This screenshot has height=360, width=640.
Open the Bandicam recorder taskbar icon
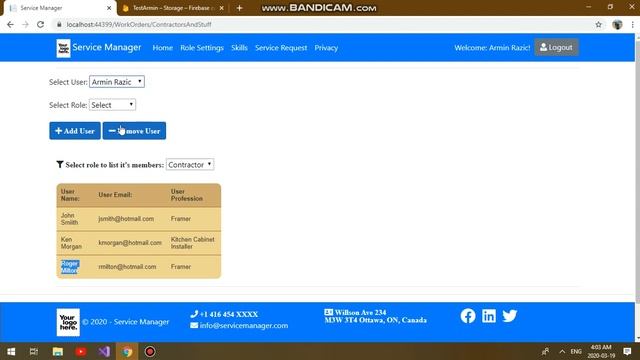click(x=150, y=351)
